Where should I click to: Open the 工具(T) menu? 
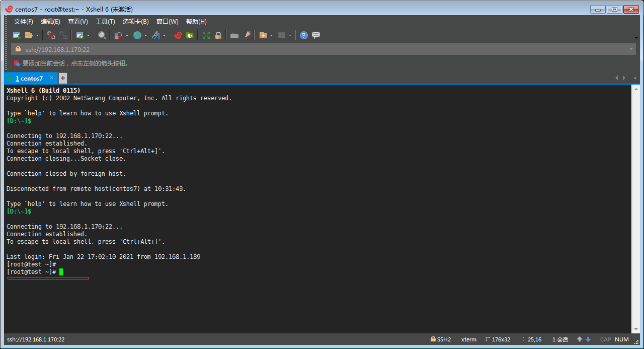105,22
